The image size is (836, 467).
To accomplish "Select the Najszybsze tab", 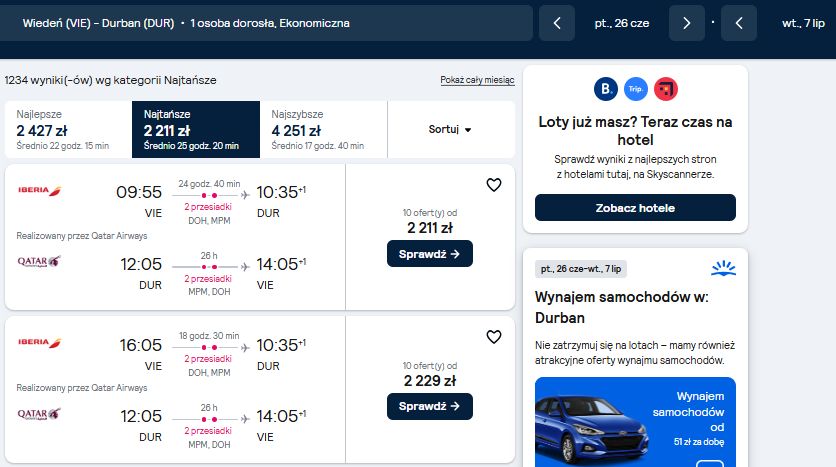I will coord(323,130).
